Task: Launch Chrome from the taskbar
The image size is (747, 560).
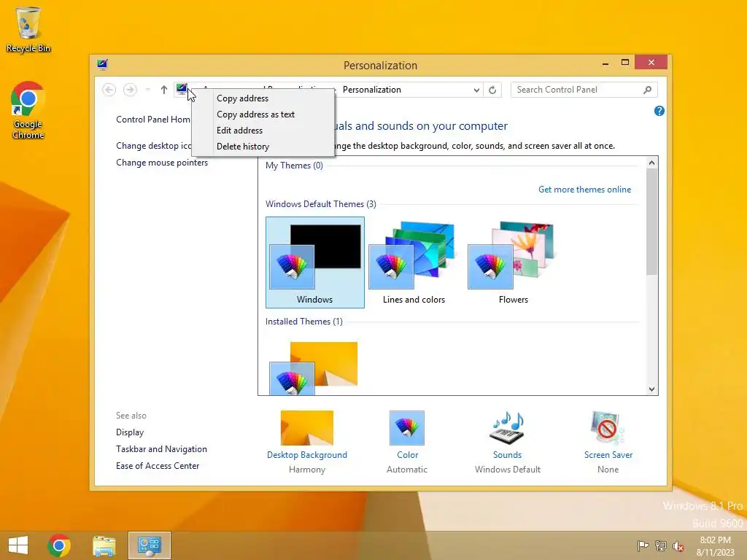Action: [59, 545]
